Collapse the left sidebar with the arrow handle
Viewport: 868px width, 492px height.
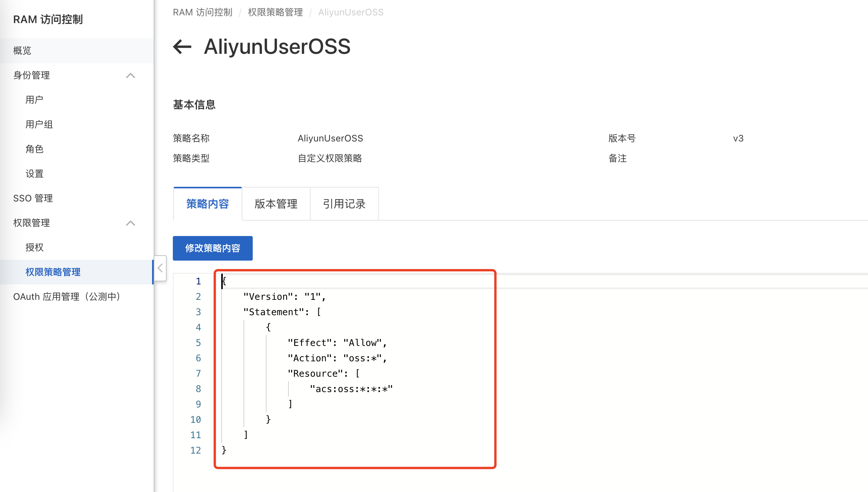[x=160, y=268]
